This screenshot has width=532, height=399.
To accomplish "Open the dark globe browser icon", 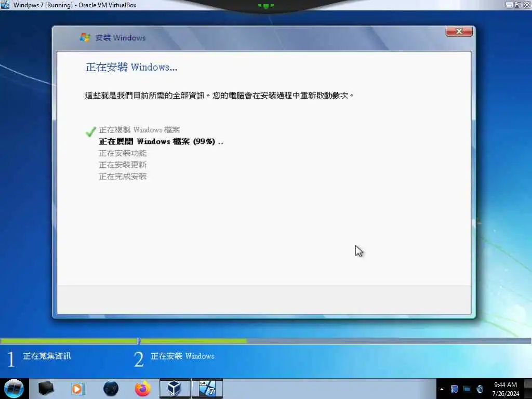I will tap(111, 389).
